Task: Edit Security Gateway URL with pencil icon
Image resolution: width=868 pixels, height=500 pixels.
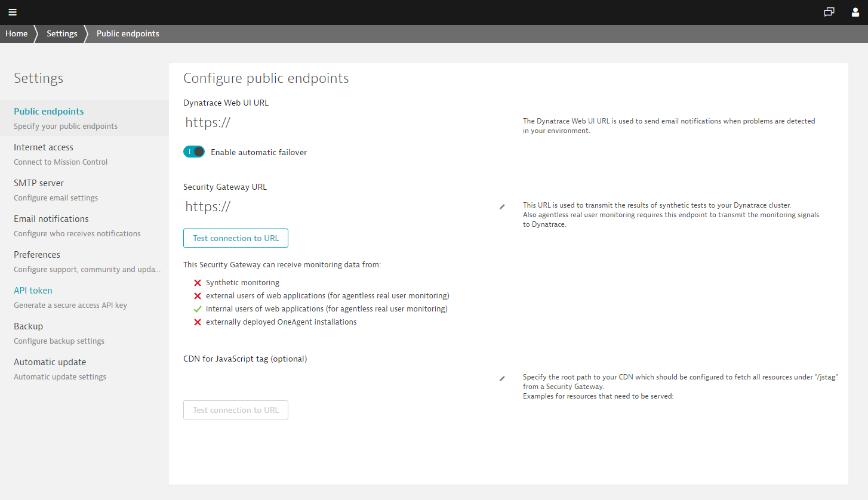Action: [502, 207]
